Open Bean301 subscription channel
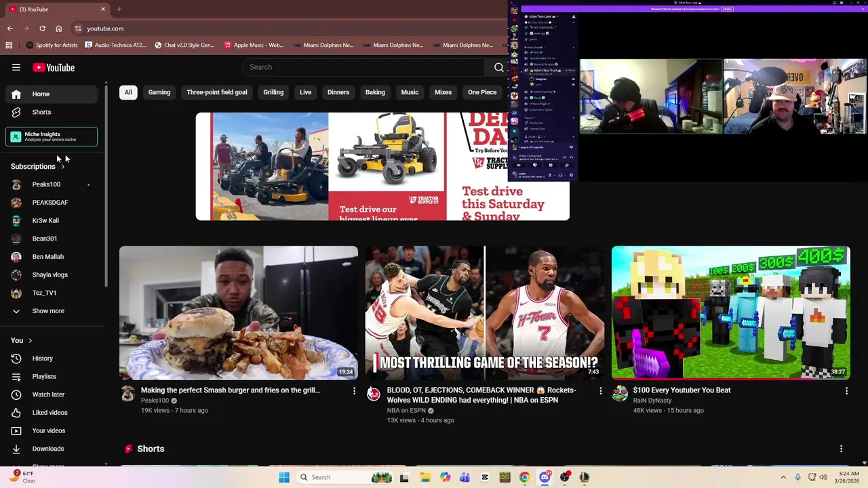This screenshot has width=868, height=488. tap(53, 239)
